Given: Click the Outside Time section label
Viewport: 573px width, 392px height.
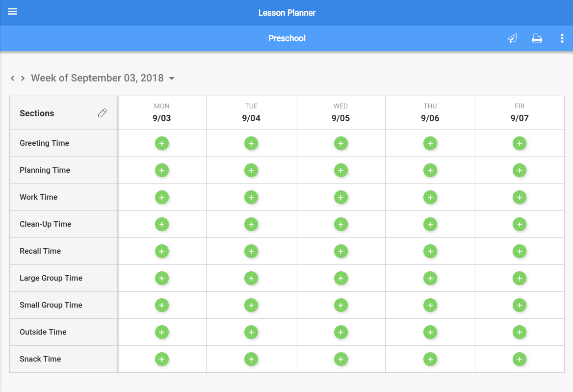Looking at the screenshot, I should (x=43, y=332).
